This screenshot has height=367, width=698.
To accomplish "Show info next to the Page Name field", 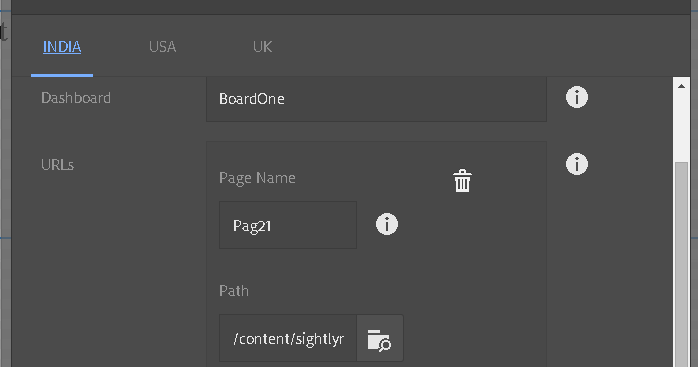I will tap(387, 224).
